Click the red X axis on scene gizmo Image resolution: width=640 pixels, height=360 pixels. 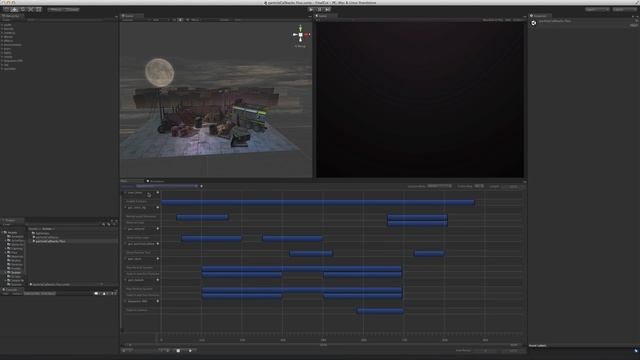(x=307, y=35)
